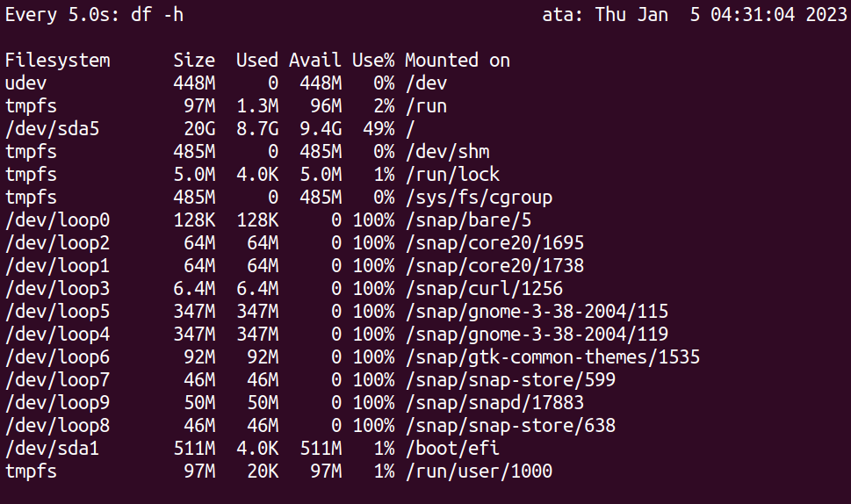Click the /boot/efi mount point
This screenshot has width=851, height=504.
click(452, 448)
